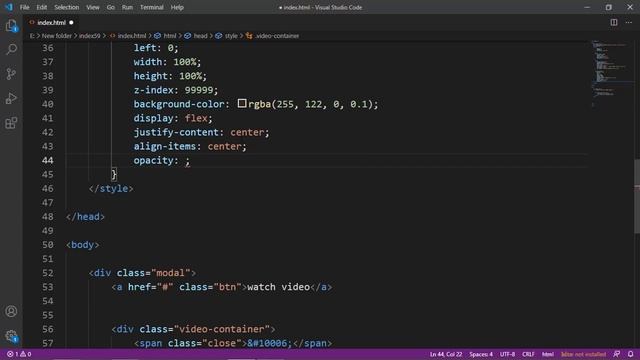The width and height of the screenshot is (640, 360).
Task: Open the File menu
Action: click(24, 7)
